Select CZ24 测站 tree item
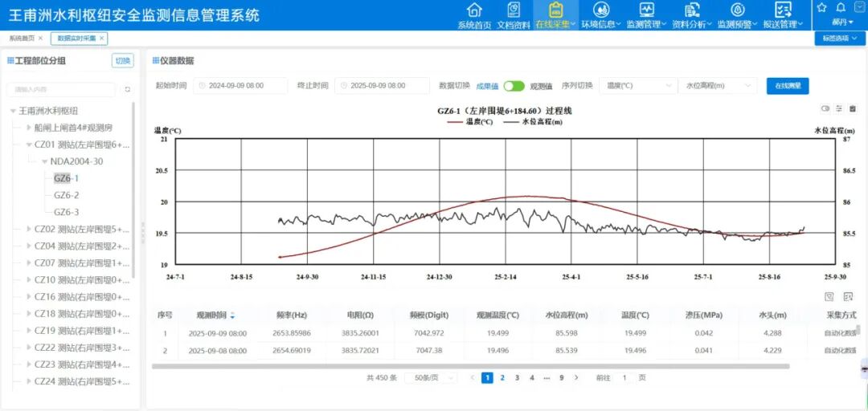868x411 pixels. (x=81, y=381)
